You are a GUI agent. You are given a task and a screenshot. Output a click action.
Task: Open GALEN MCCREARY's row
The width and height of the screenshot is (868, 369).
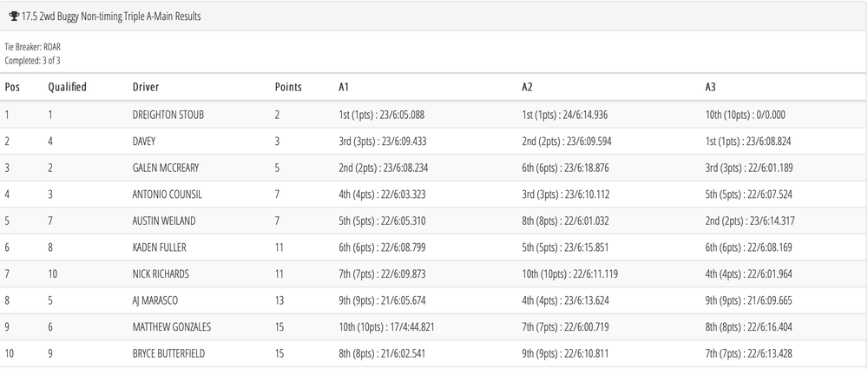tap(167, 168)
